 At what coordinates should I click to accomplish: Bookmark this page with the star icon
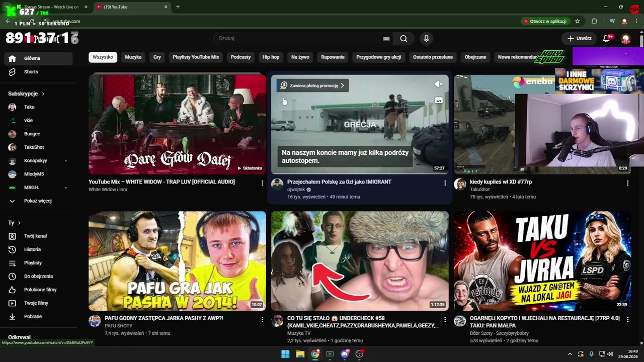[x=578, y=21]
